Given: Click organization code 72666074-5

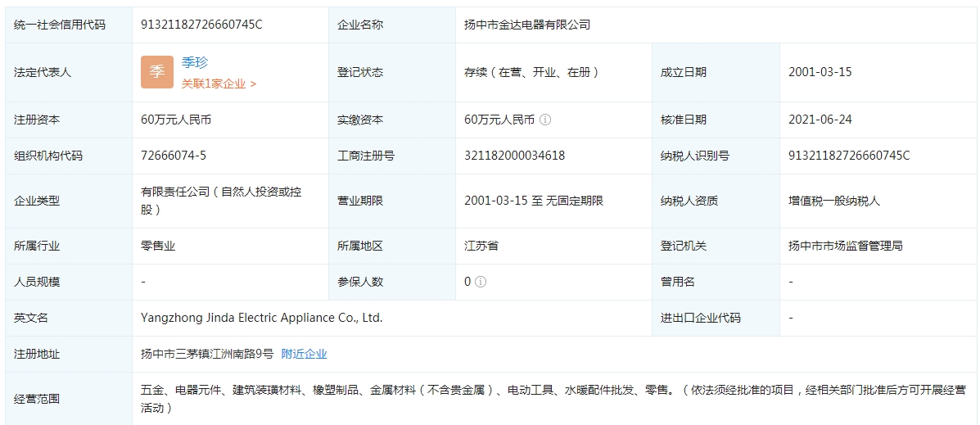Looking at the screenshot, I should click(x=174, y=156).
